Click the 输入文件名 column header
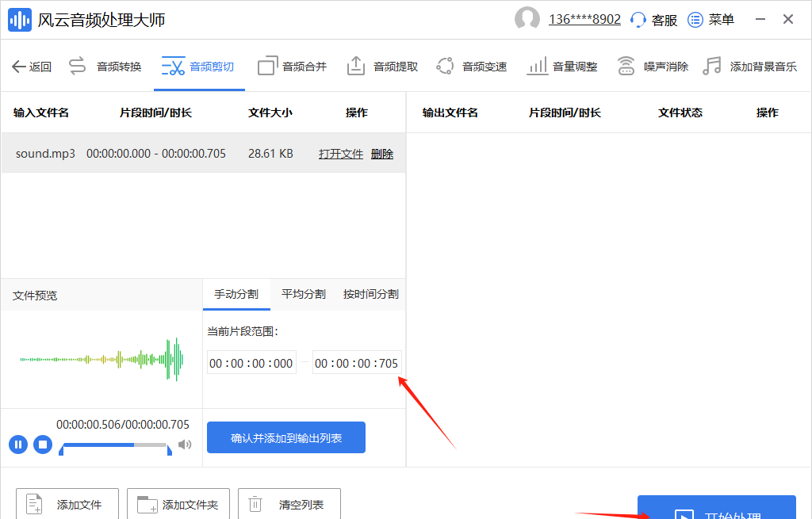Screen dimensions: 812x519 click(x=41, y=113)
